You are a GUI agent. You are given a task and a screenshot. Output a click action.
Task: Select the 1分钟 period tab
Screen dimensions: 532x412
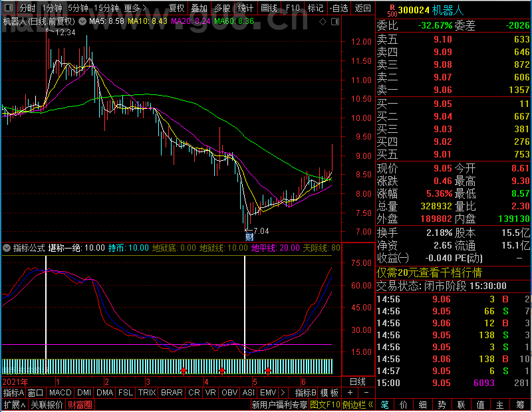pos(52,8)
